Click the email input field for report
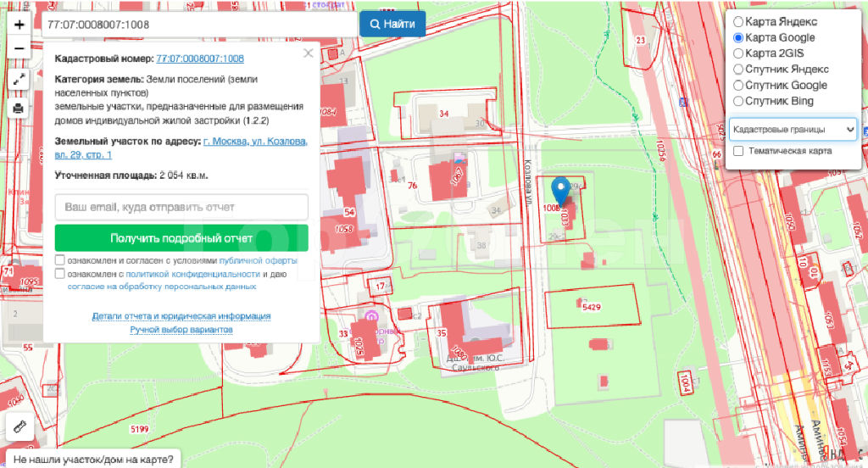The height and width of the screenshot is (468, 868). [x=181, y=207]
